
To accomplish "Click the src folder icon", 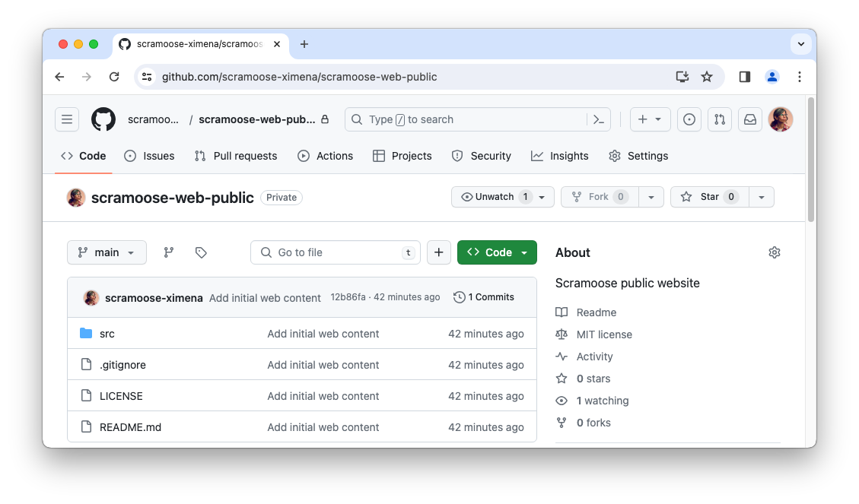I will tap(86, 333).
